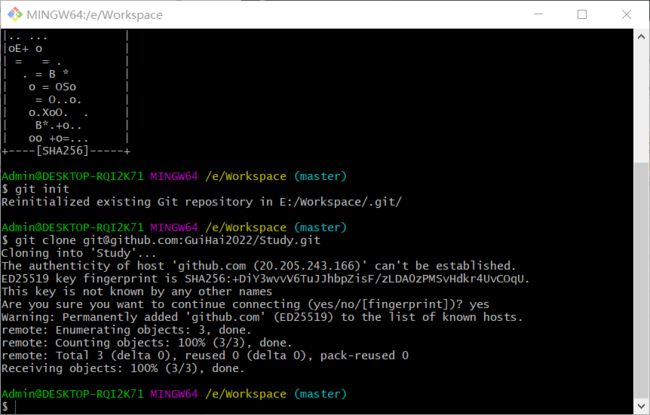Screen dimensions: 650x415
Task: Click 'Reinitialized existing Git repository' output line
Action: pyautogui.click(x=201, y=202)
